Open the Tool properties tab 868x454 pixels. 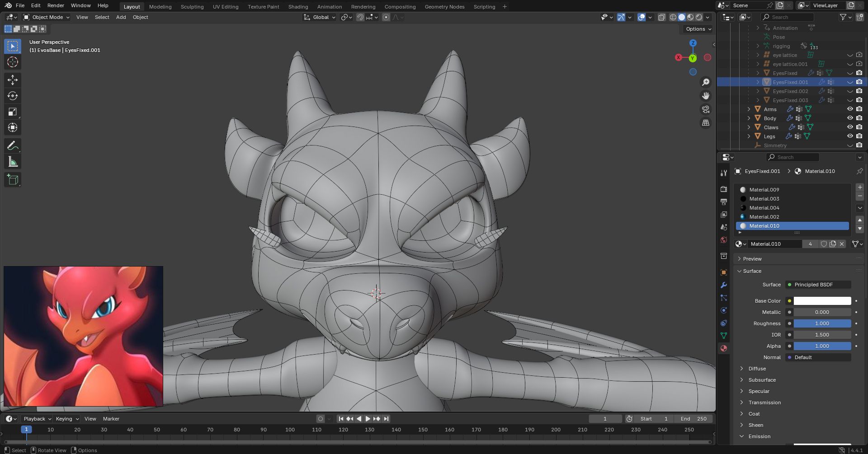pos(724,173)
